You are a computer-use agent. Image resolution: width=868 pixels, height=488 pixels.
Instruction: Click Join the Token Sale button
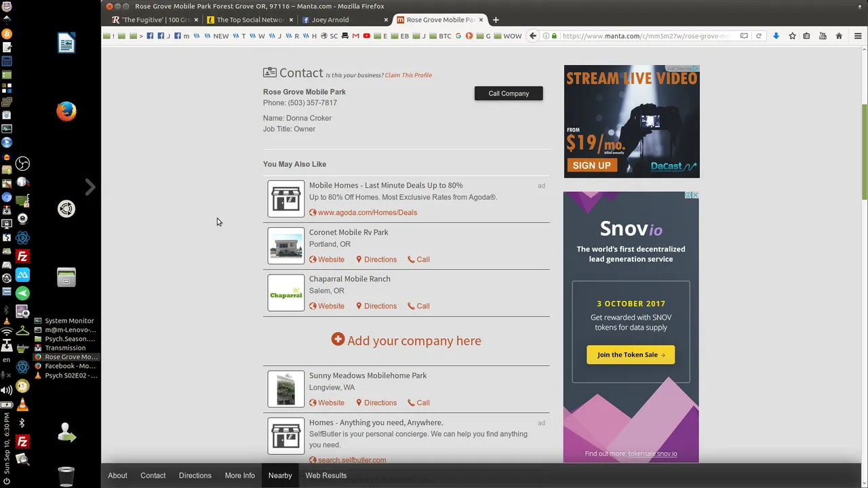pyautogui.click(x=631, y=354)
